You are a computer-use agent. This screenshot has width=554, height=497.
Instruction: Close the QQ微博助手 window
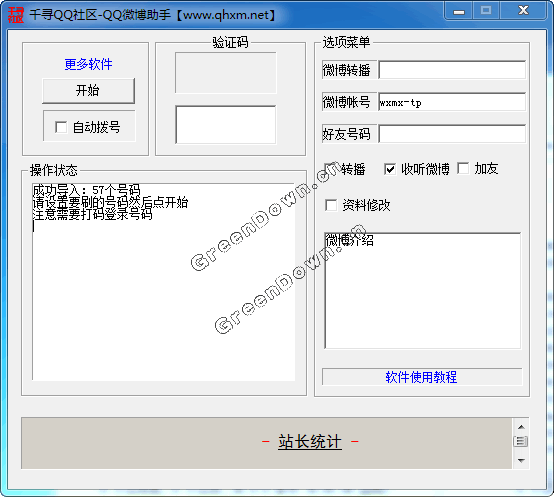pos(523,11)
